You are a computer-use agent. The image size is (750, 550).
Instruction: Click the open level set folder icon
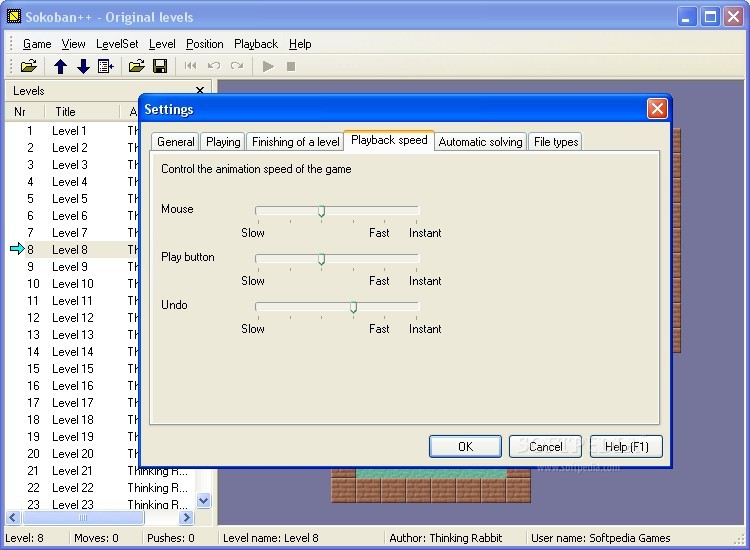tap(29, 66)
